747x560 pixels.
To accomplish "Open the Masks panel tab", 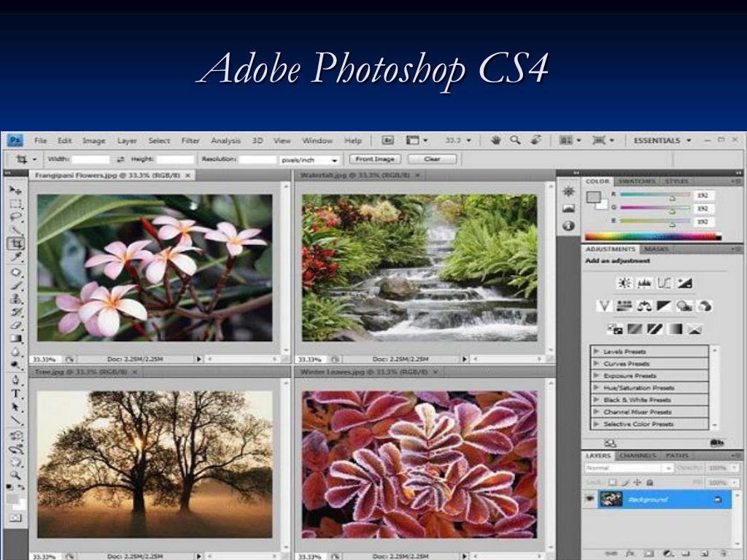I will tap(656, 249).
